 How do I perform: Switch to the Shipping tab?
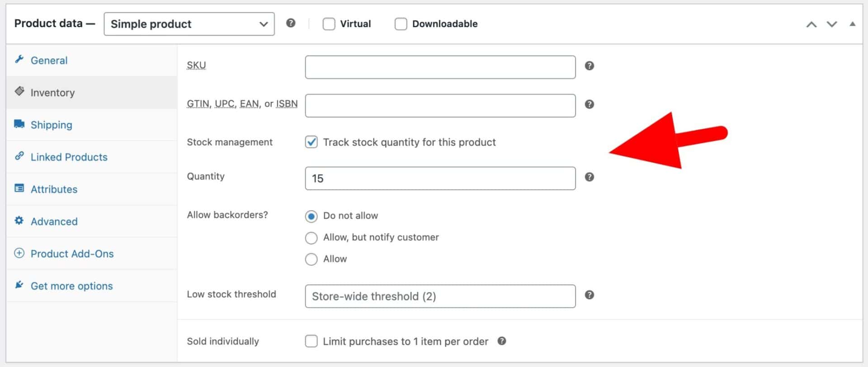coord(92,125)
